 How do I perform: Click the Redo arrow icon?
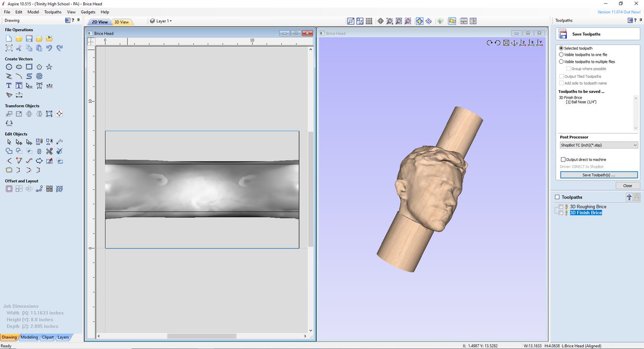click(x=60, y=48)
